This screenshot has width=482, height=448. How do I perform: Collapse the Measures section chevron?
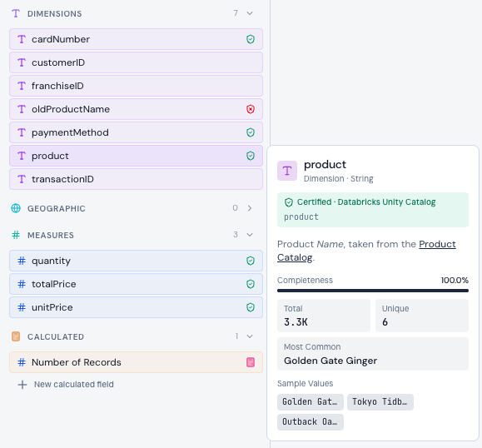coord(250,235)
